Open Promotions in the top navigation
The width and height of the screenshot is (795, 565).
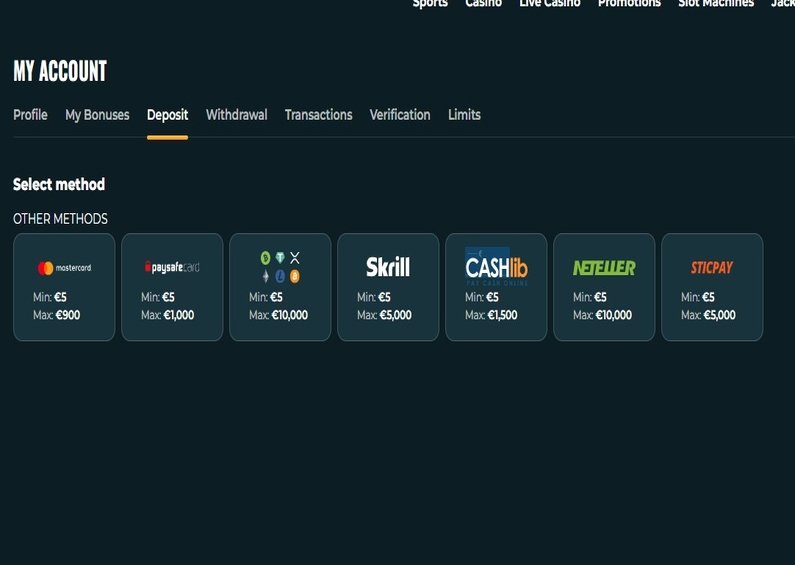pyautogui.click(x=630, y=4)
